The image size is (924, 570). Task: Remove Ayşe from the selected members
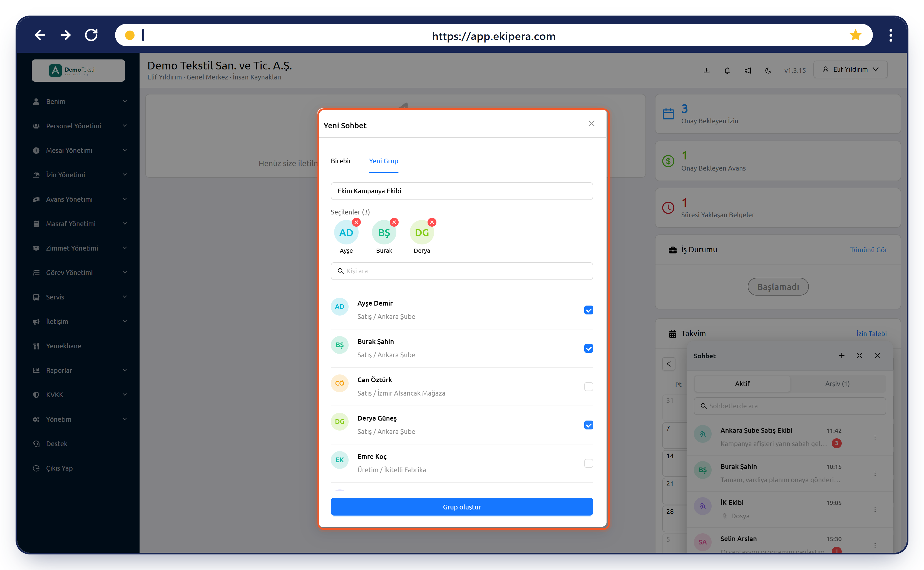(356, 222)
